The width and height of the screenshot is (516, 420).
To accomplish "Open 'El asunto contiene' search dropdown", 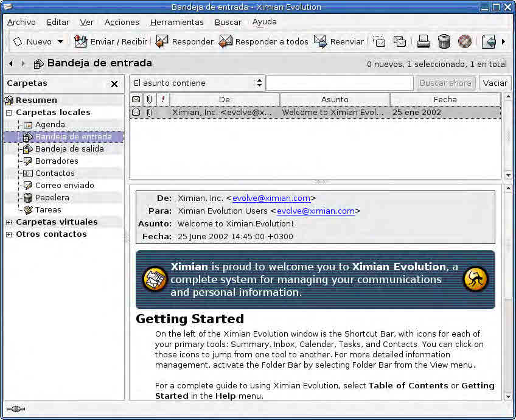I will [197, 83].
